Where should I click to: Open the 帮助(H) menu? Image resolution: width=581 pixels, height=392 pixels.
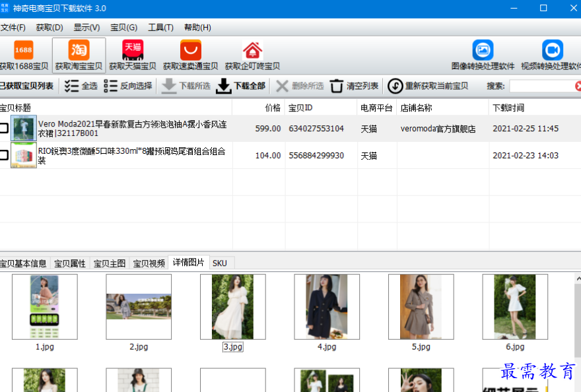pyautogui.click(x=197, y=28)
